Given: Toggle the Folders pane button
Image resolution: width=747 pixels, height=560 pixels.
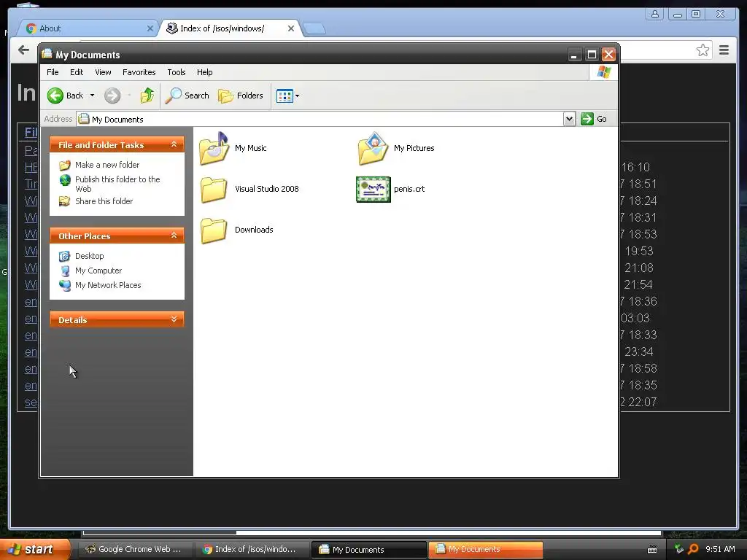Looking at the screenshot, I should click(241, 96).
